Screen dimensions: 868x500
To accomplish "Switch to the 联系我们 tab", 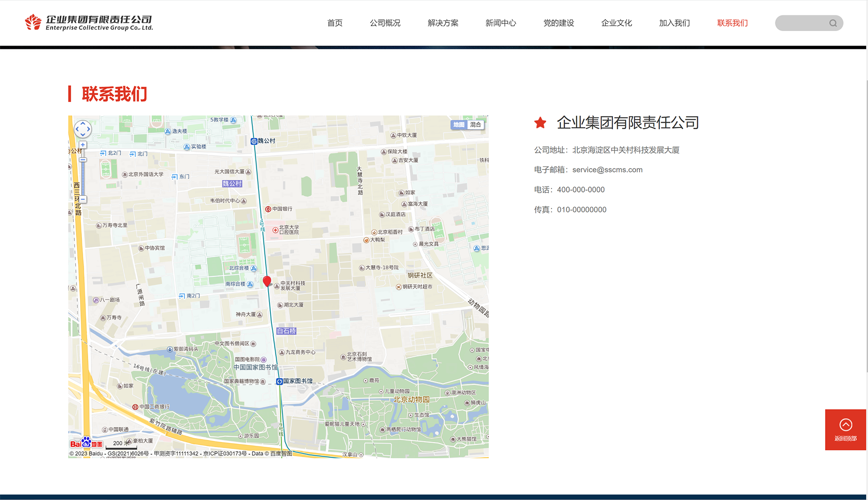I will coord(732,23).
